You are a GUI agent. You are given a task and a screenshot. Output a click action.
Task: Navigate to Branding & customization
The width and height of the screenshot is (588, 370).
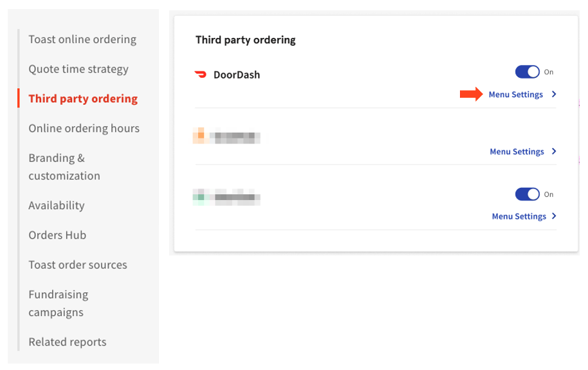tap(64, 167)
